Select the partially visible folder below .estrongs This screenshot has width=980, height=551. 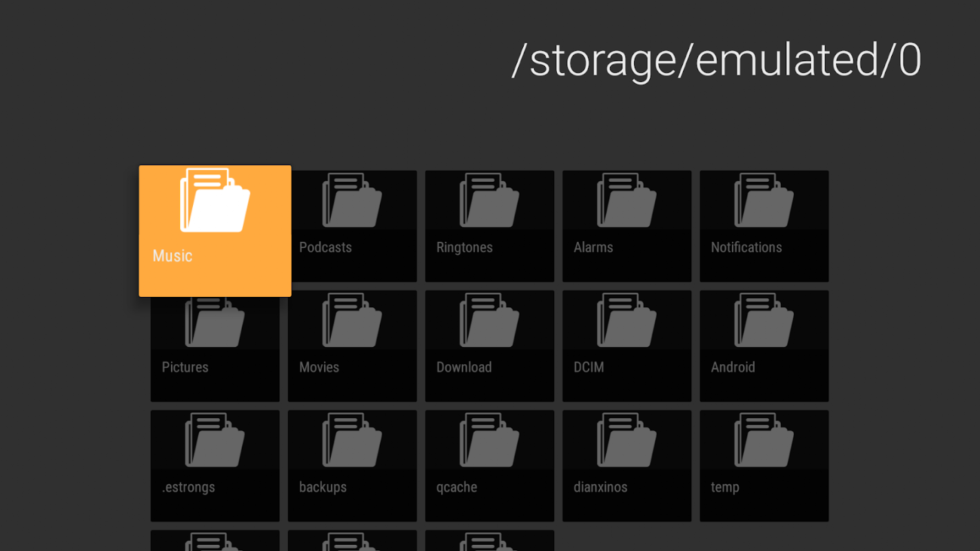point(215,541)
